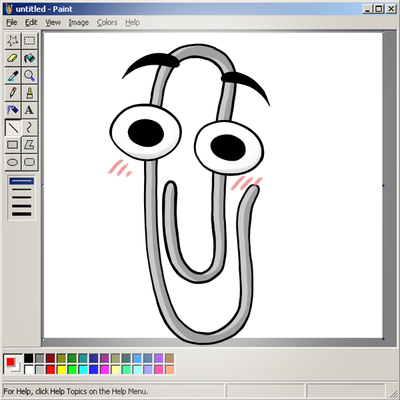Pick the teal palette swatch

pyautogui.click(x=83, y=359)
